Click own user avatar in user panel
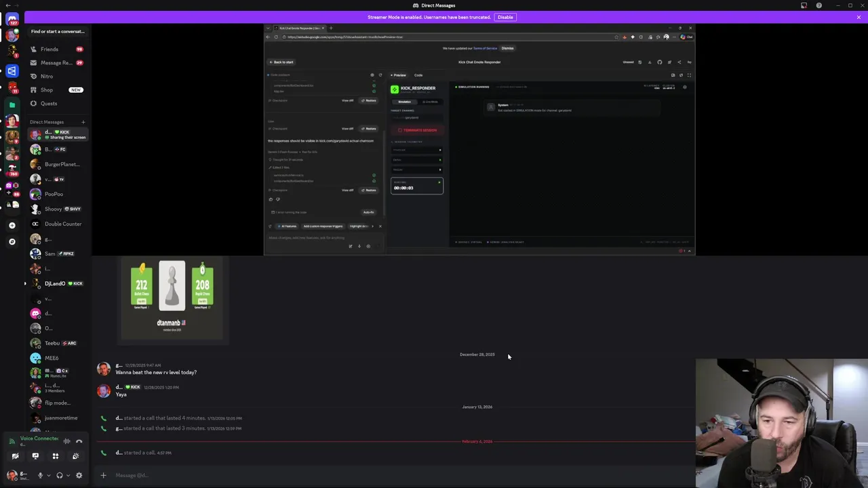This screenshot has width=868, height=488. tap(12, 475)
